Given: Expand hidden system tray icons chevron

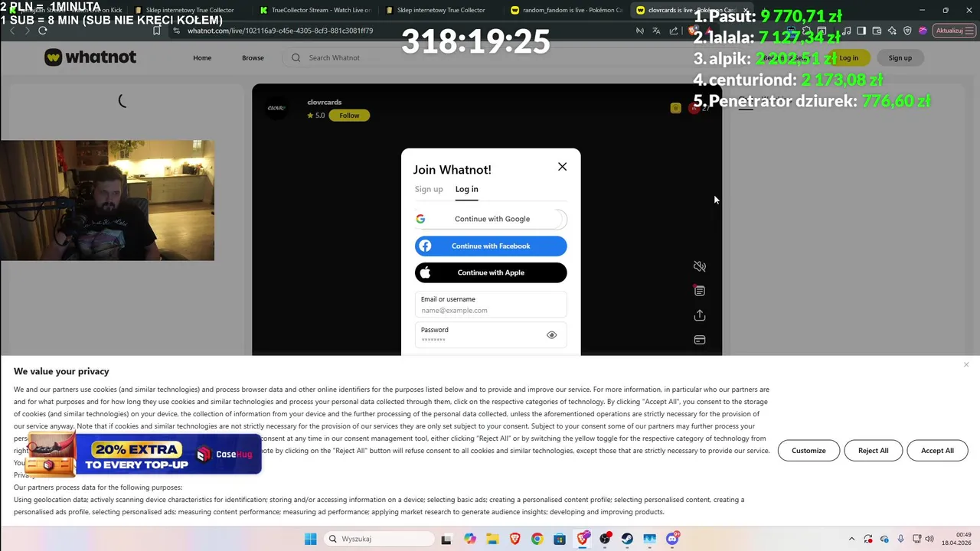Looking at the screenshot, I should 851,539.
